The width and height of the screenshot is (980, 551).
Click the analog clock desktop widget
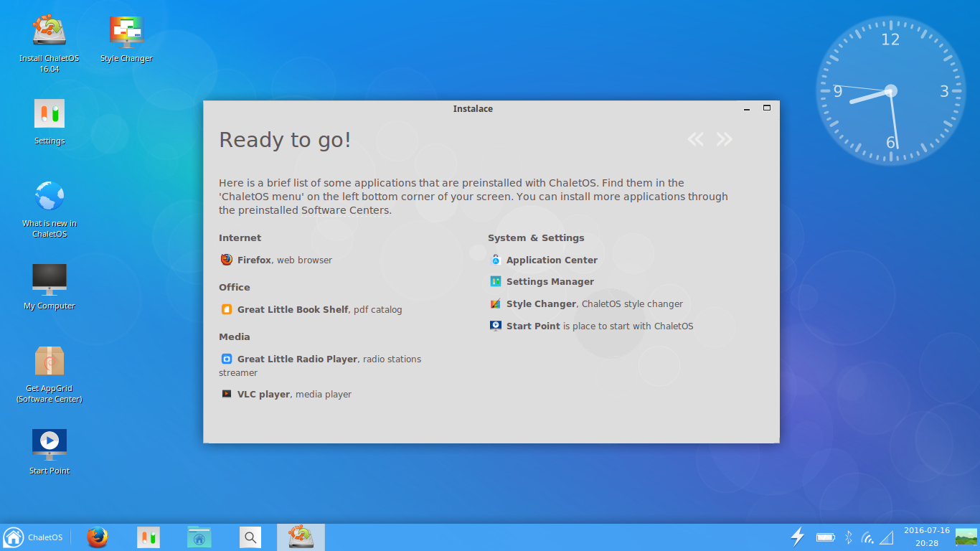tap(890, 90)
